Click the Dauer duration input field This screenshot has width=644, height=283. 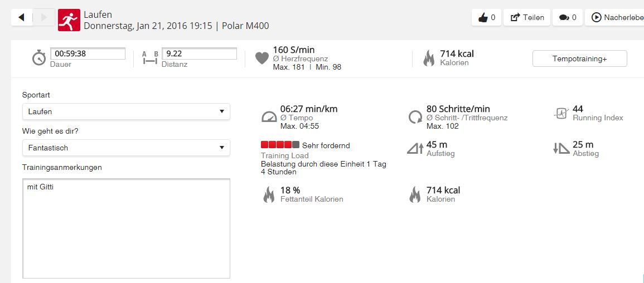pyautogui.click(x=88, y=54)
